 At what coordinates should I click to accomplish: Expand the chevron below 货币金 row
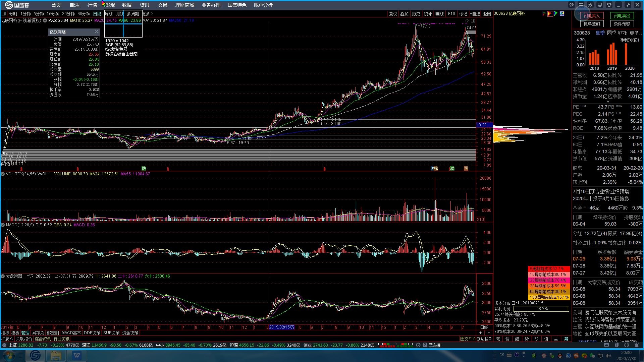click(608, 102)
